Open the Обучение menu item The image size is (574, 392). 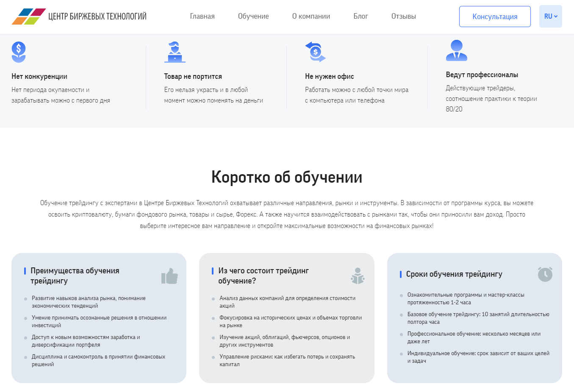click(253, 17)
